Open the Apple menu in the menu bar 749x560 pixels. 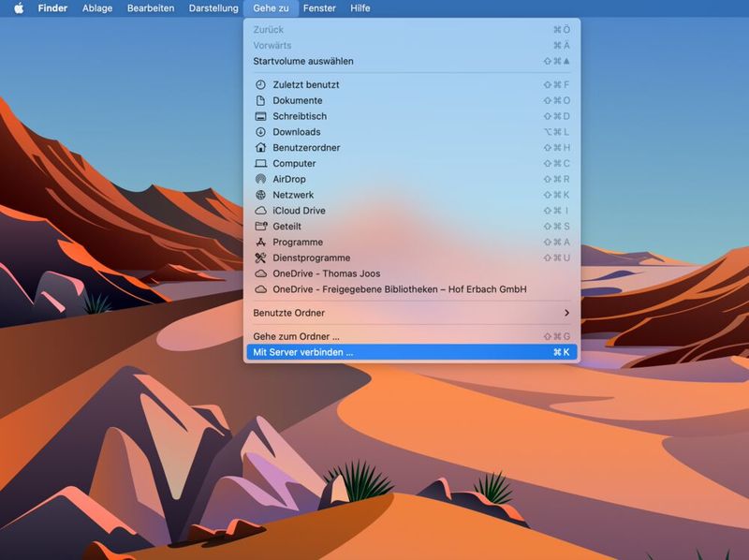coord(13,8)
